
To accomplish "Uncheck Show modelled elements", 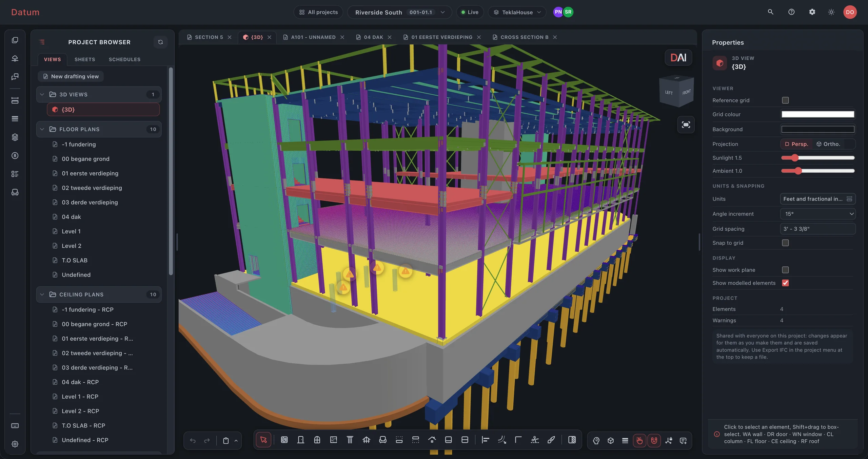I will tap(785, 283).
